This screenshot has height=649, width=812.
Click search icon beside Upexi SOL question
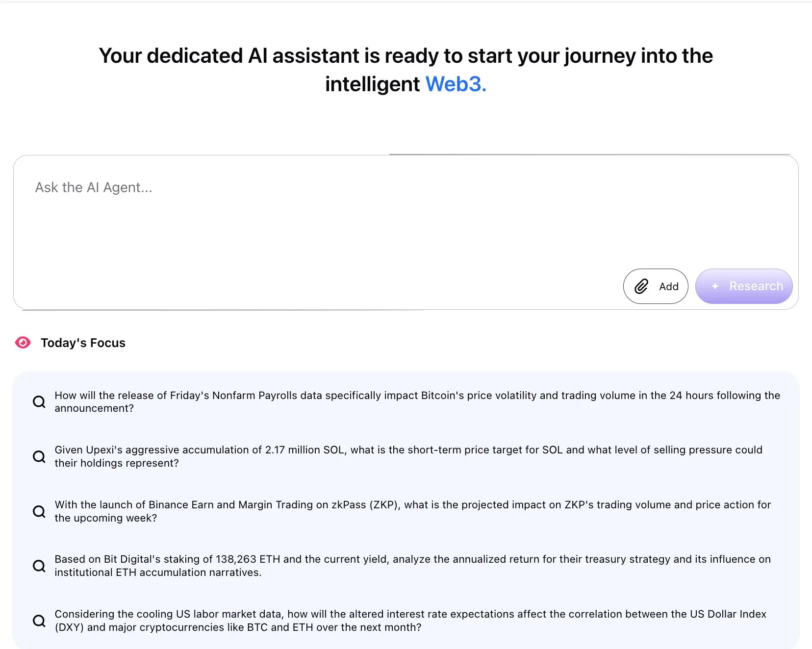(39, 456)
